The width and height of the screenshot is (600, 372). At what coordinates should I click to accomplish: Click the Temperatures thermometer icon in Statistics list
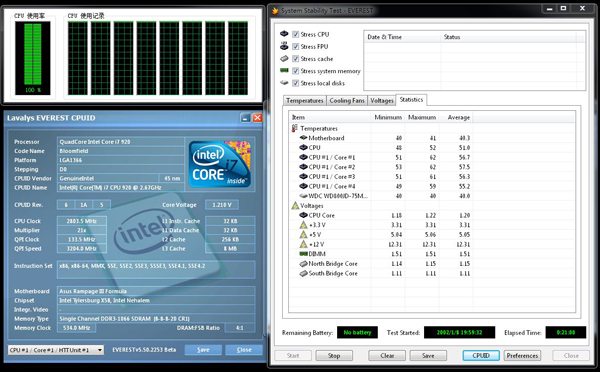295,128
